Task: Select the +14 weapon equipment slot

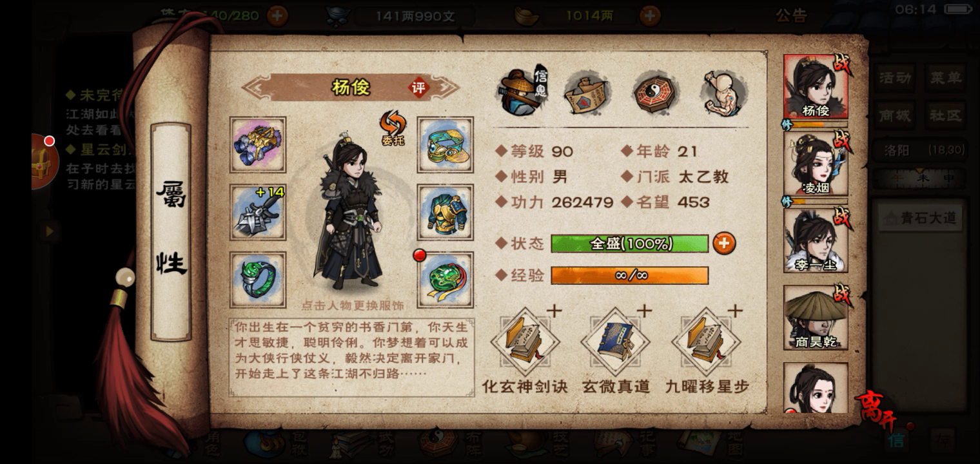Action: [x=258, y=212]
